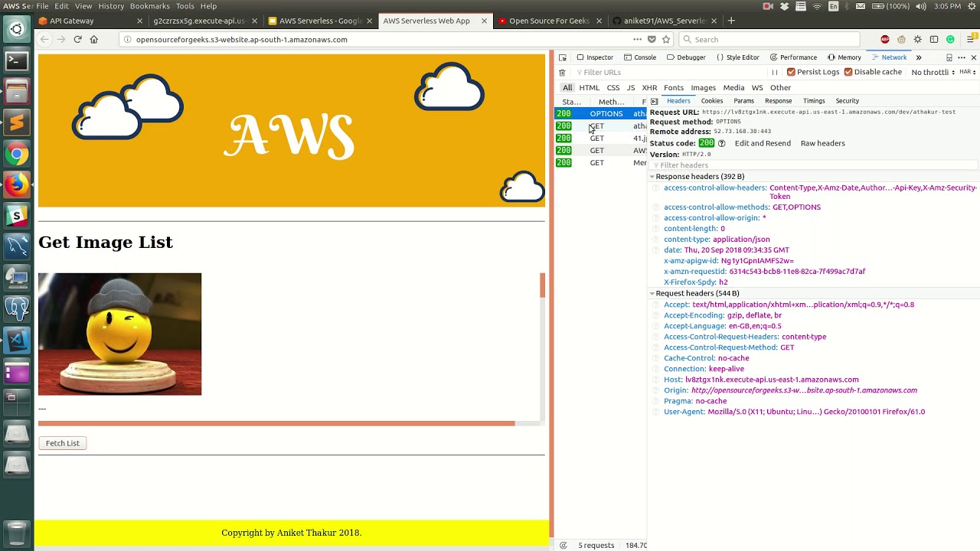Open the Cookies tab of request details
This screenshot has height=551, width=980.
click(712, 101)
